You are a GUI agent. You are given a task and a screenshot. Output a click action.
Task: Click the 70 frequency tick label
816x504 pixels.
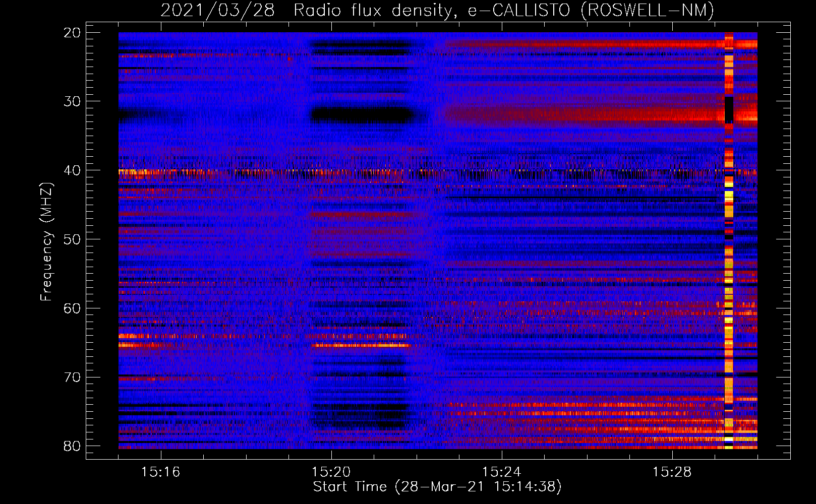[x=72, y=377]
